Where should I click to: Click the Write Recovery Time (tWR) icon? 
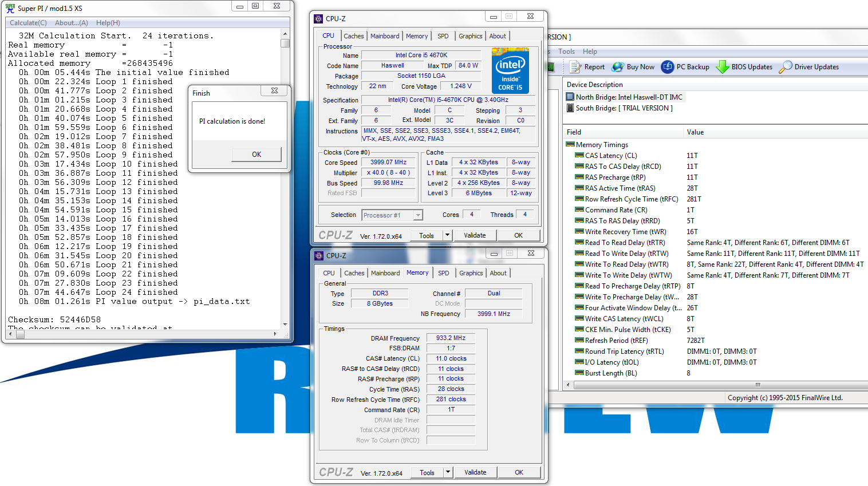[579, 232]
